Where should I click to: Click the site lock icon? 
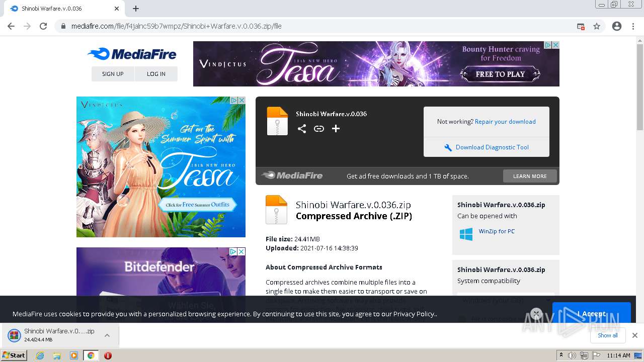(x=63, y=26)
